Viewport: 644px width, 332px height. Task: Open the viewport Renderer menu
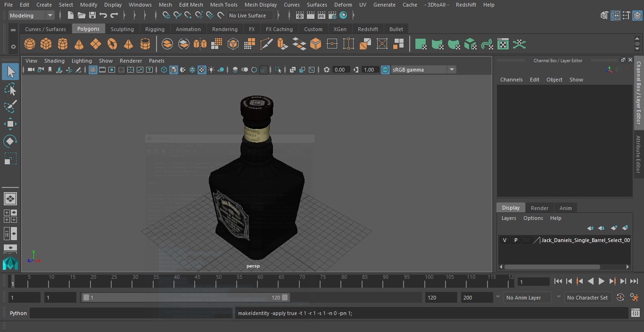click(131, 61)
